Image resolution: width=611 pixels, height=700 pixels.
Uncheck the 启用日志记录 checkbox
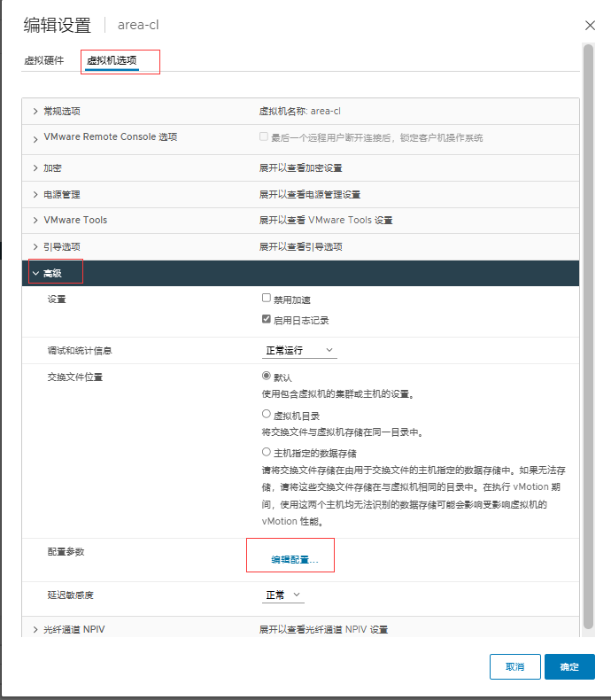click(x=267, y=320)
